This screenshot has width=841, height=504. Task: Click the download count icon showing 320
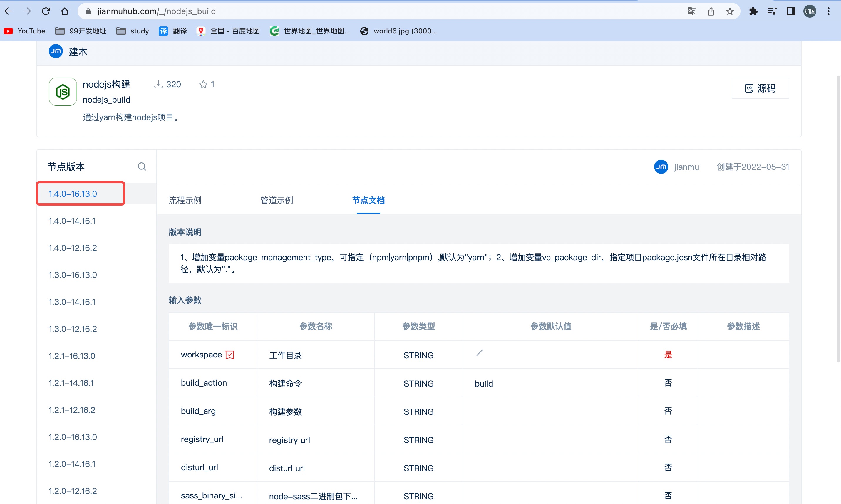[158, 84]
